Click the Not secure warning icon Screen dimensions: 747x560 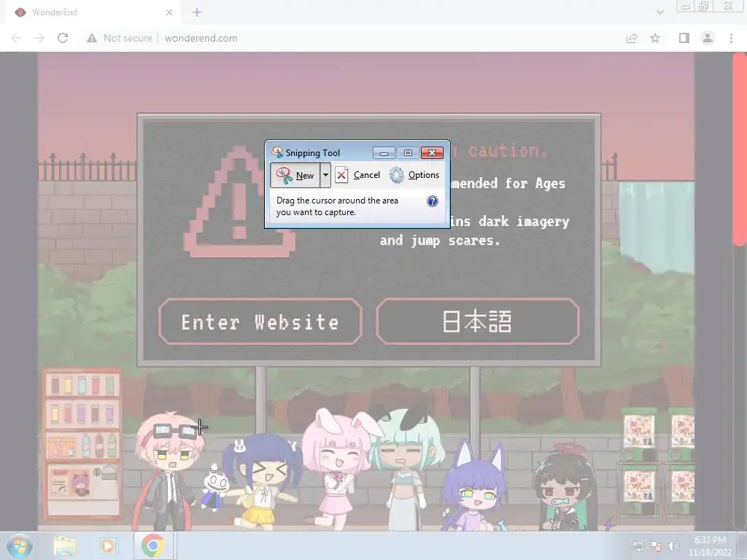(x=92, y=38)
